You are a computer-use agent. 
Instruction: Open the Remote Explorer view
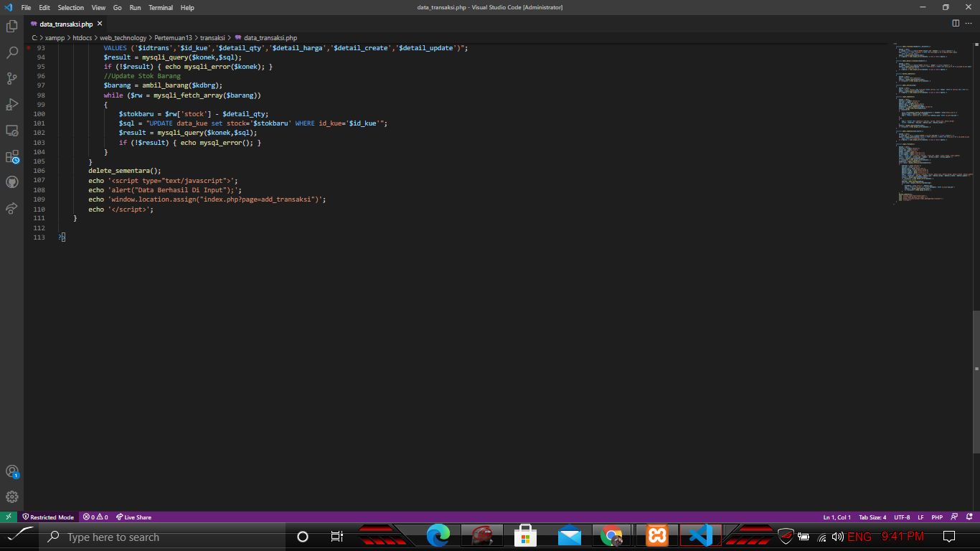[11, 131]
